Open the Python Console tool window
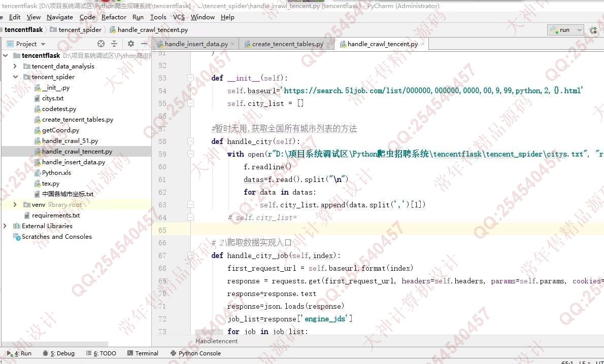 point(196,353)
